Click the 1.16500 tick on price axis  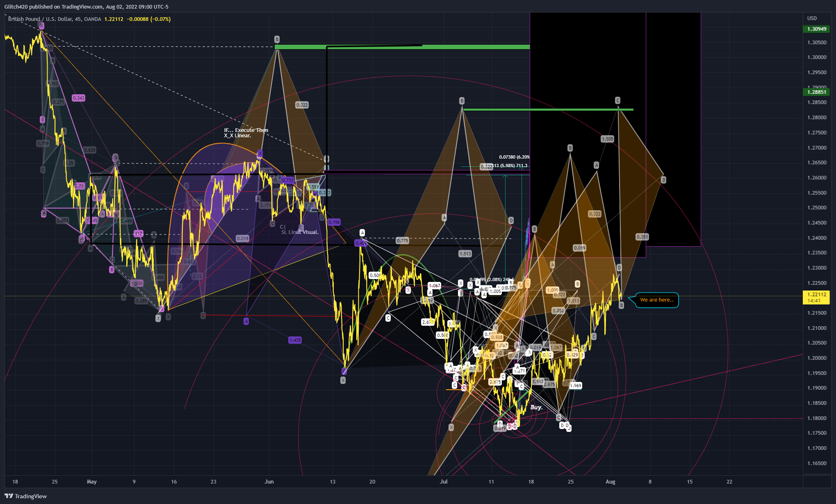(817, 463)
